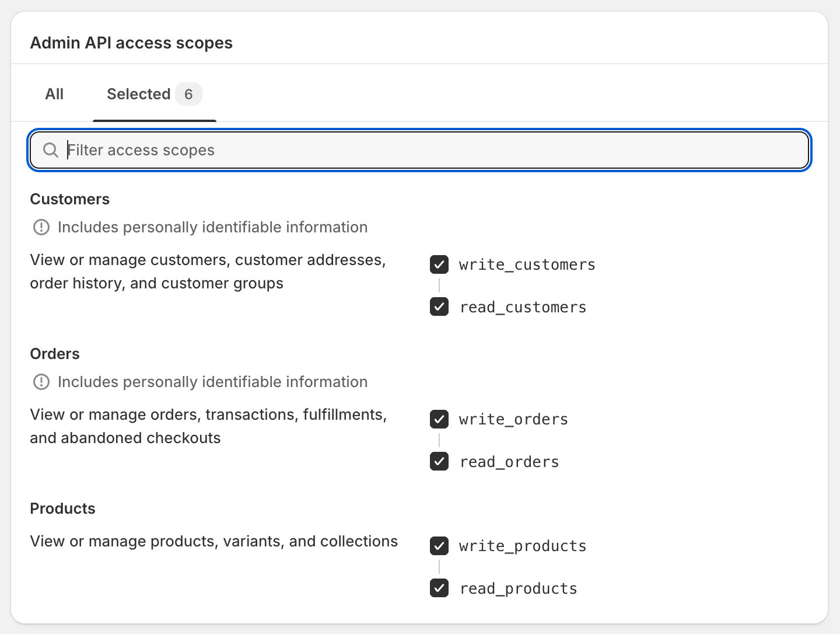
Task: Click the count badge on the Selected tab
Action: tap(188, 94)
